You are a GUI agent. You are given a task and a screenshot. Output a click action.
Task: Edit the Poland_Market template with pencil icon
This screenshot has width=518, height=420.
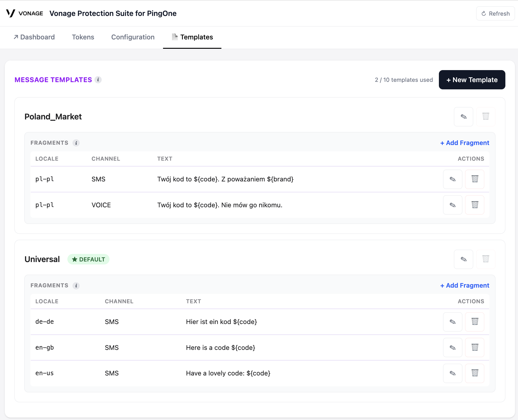tap(463, 117)
